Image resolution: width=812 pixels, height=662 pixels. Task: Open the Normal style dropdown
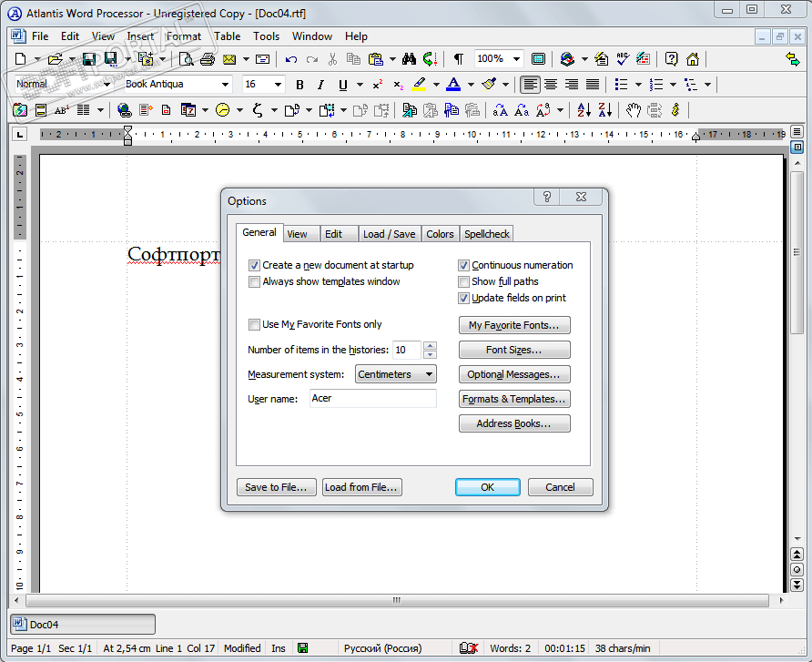point(107,85)
